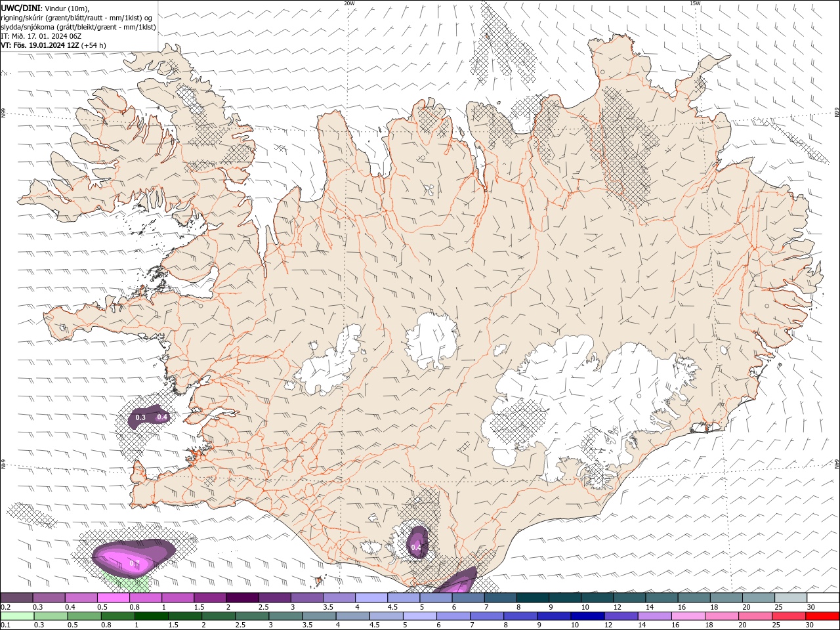Select the upper legend 12 teal swatch
The height and width of the screenshot is (630, 840).
tap(629, 597)
